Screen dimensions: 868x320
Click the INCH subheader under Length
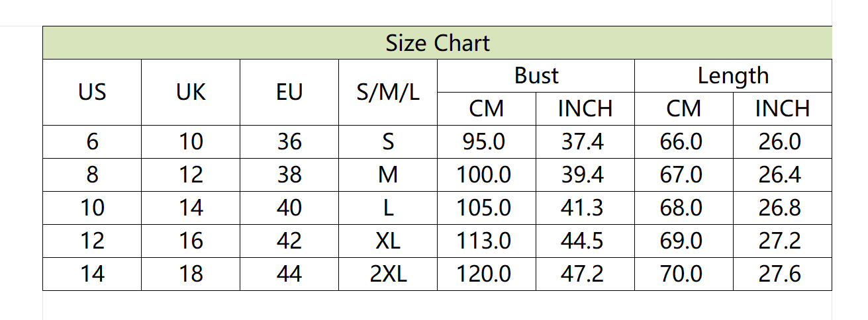(x=783, y=108)
